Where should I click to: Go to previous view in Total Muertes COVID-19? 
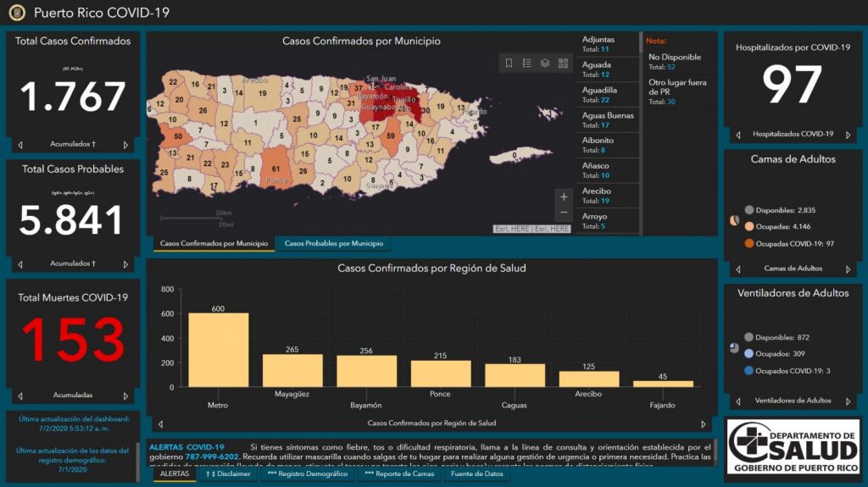pyautogui.click(x=20, y=396)
